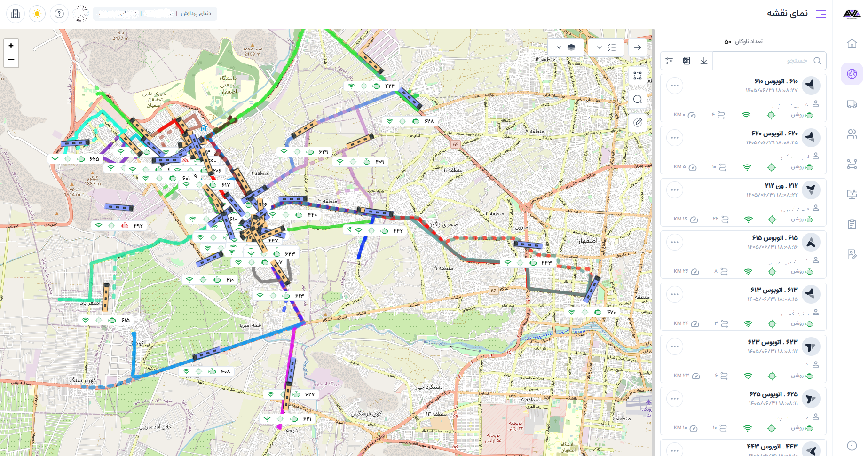
Task: Collapse the panel with the arrow button
Action: click(638, 47)
